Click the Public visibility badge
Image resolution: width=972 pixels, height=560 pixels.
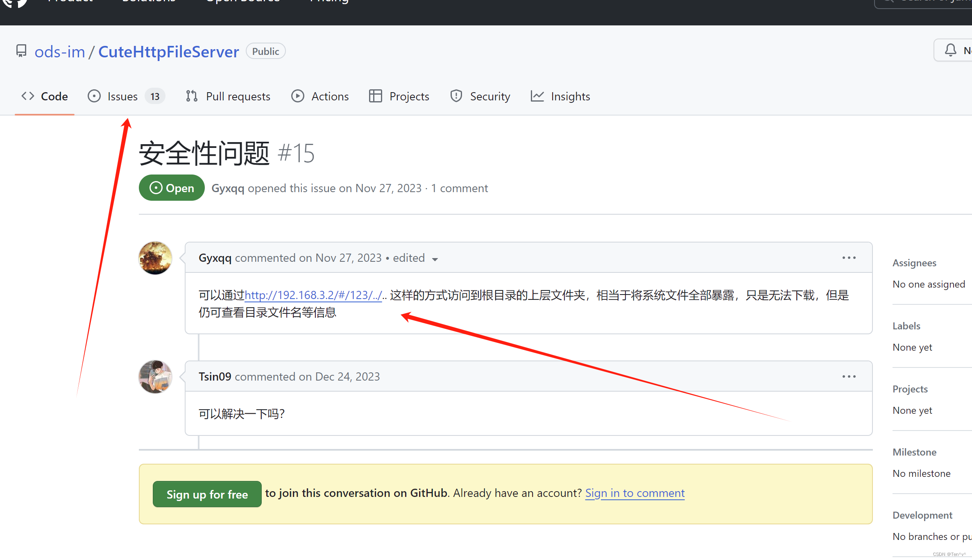click(x=265, y=51)
